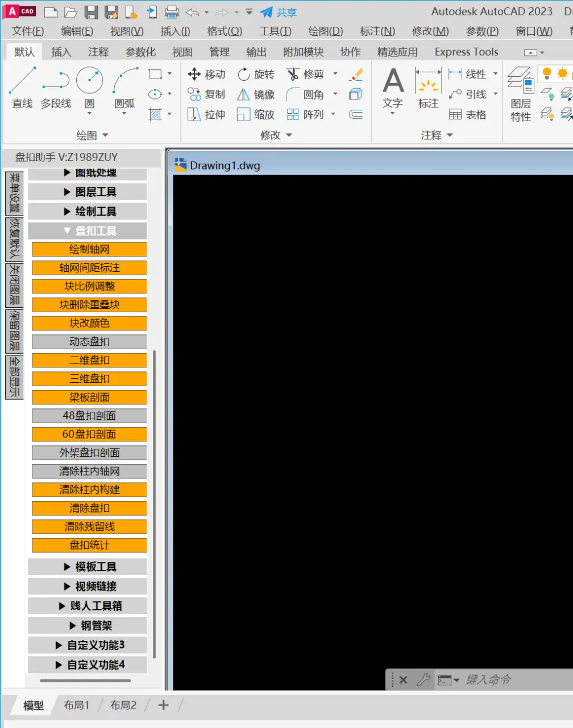
Task: Open the command line customize wrench
Action: point(423,680)
